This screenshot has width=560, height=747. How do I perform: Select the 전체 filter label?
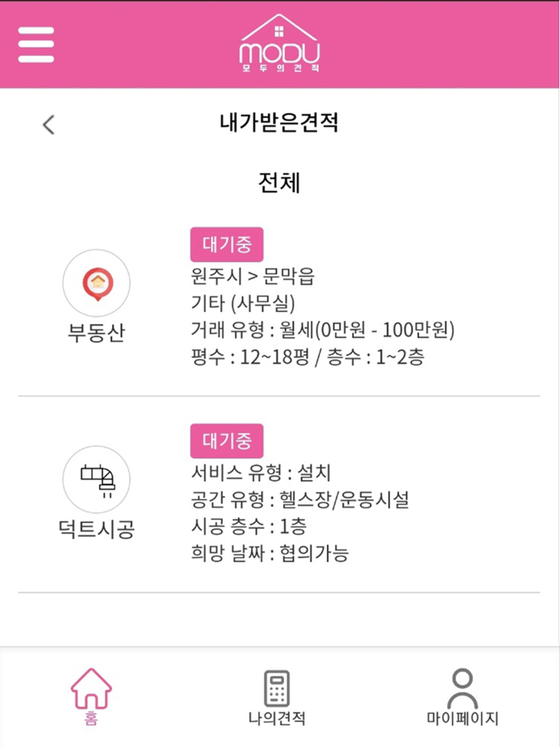[279, 182]
